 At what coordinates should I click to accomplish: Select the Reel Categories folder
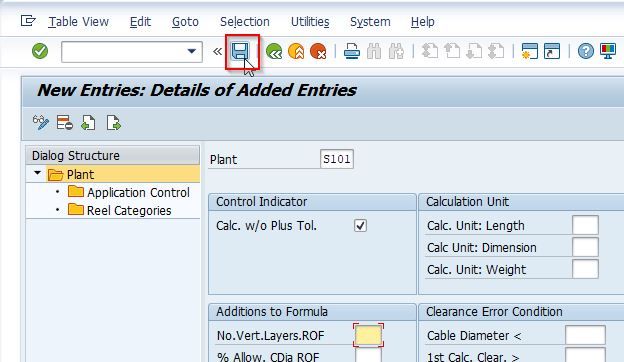119,210
